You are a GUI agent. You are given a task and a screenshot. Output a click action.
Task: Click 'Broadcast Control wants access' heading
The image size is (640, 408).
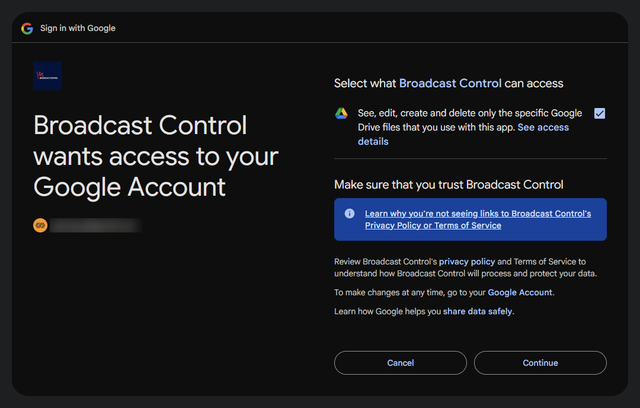(156, 156)
